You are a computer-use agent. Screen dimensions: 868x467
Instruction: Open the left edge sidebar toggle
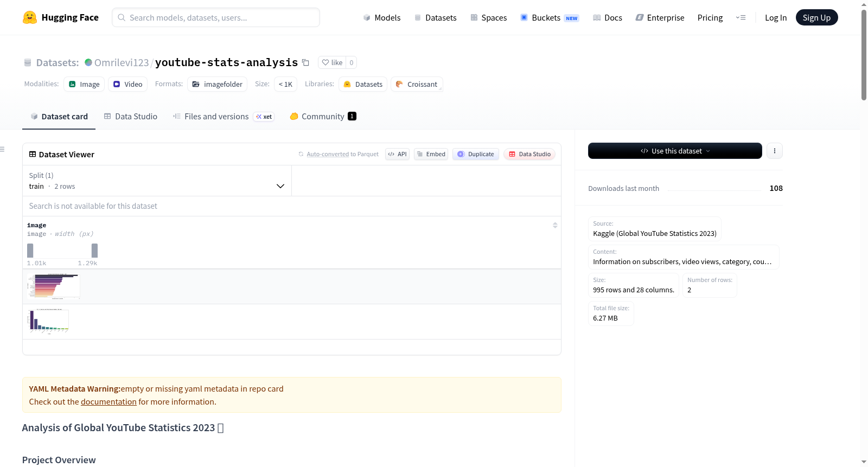click(x=3, y=149)
